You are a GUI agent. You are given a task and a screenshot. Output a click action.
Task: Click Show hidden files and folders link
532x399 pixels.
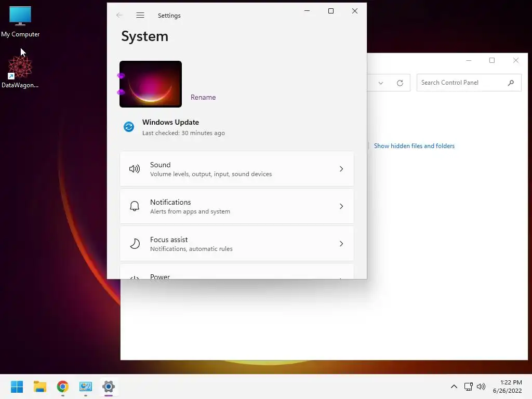click(x=414, y=146)
